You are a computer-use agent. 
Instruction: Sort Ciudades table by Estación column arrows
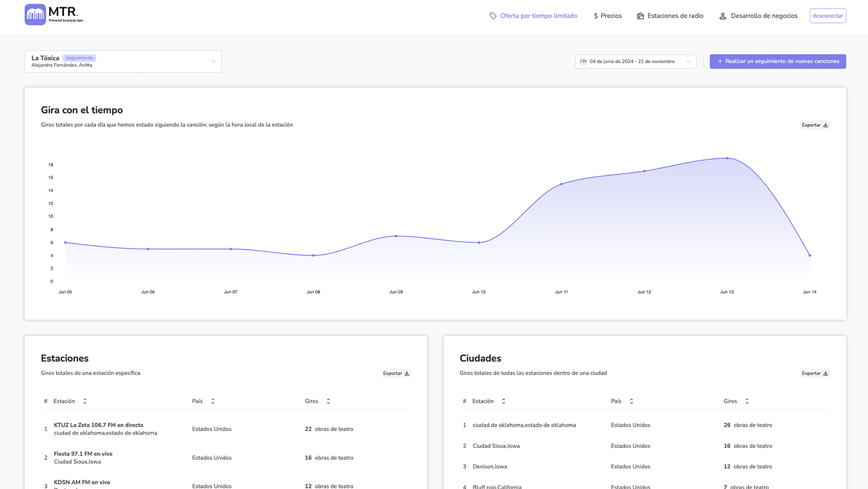pos(503,401)
